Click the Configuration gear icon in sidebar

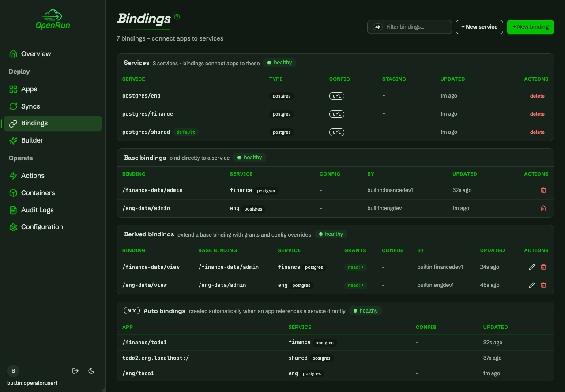13,227
